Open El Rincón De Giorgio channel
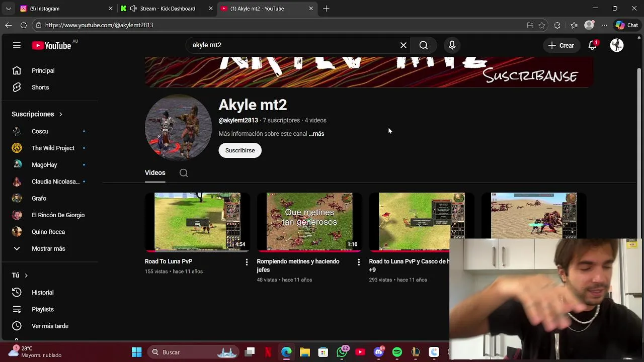The width and height of the screenshot is (644, 362). (x=49, y=215)
